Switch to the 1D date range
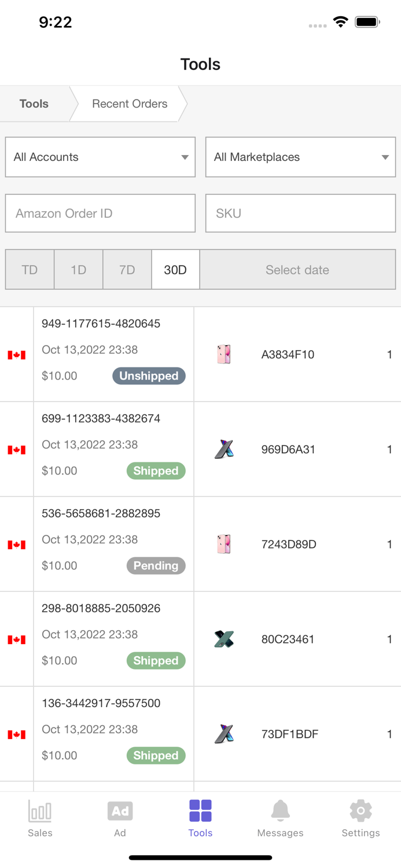The width and height of the screenshot is (401, 868). pos(78,270)
